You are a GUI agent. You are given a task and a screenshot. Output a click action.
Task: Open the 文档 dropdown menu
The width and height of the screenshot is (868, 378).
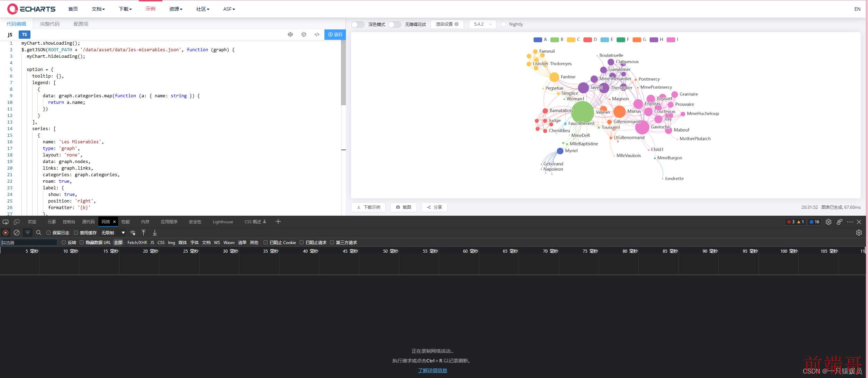tap(98, 9)
